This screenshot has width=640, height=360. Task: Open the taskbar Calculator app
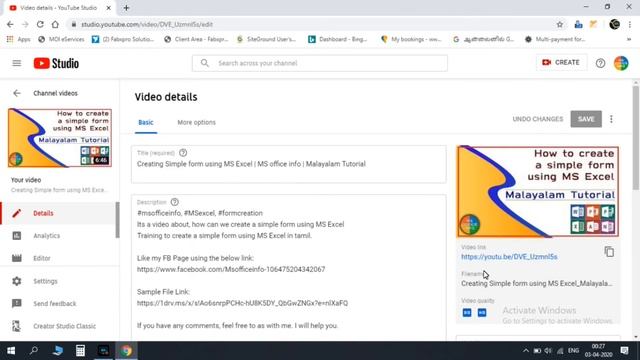[80, 351]
